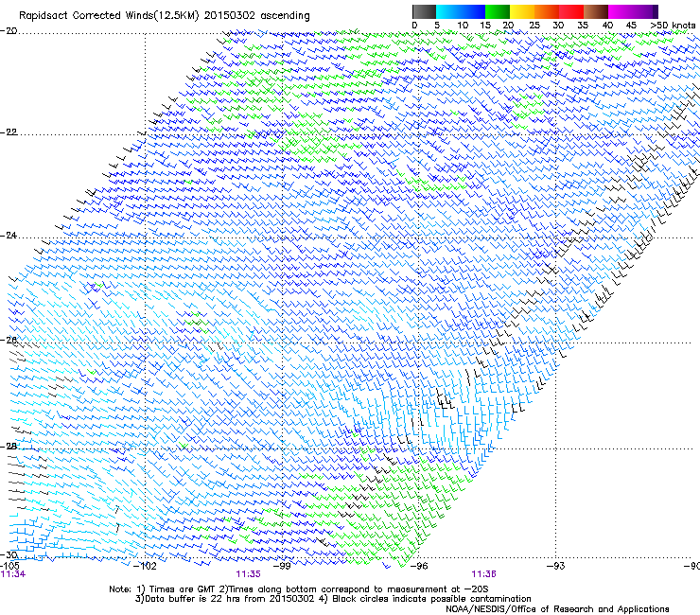The height and width of the screenshot is (615, 700).
Task: Click the '11:35' time label
Action: 248,574
